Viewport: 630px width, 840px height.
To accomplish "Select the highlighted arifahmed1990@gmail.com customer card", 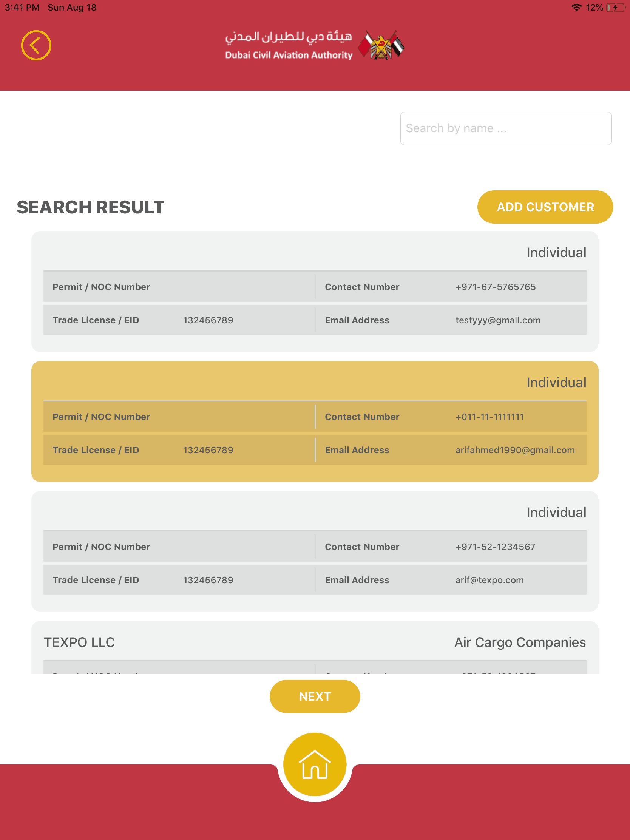I will coord(314,421).
